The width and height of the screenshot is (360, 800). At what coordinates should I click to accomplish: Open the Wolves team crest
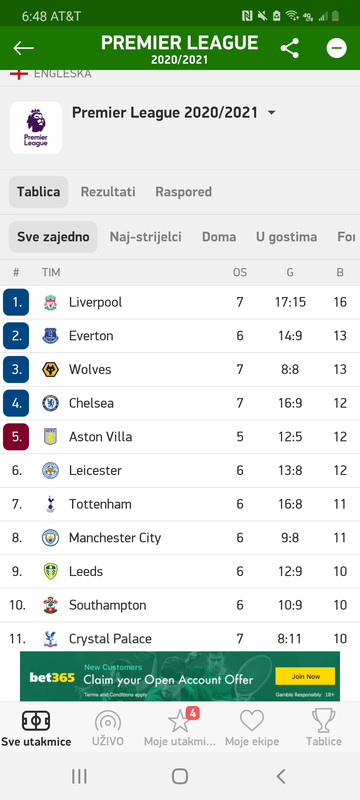[x=50, y=369]
